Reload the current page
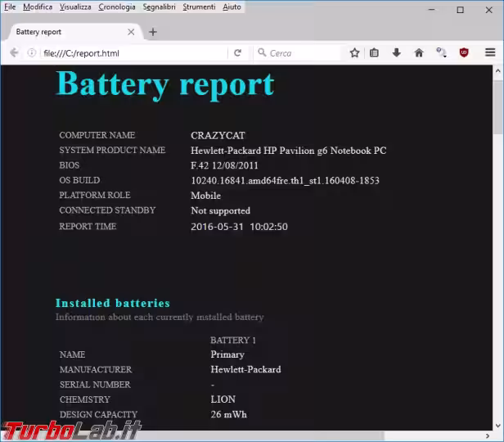 coord(237,52)
